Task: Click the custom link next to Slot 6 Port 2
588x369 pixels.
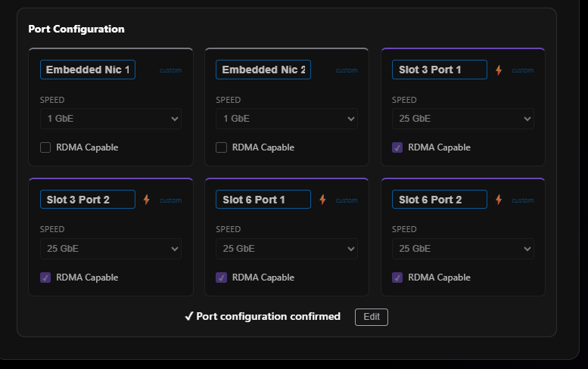Action: (x=523, y=200)
